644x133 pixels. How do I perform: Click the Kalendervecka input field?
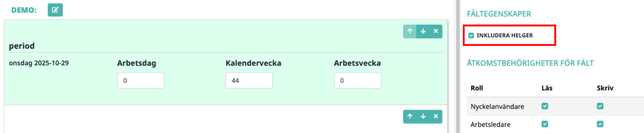[x=249, y=81]
